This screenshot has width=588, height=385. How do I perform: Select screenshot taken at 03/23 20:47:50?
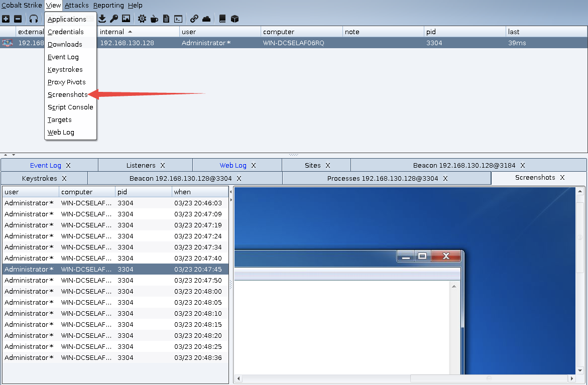[x=115, y=281]
